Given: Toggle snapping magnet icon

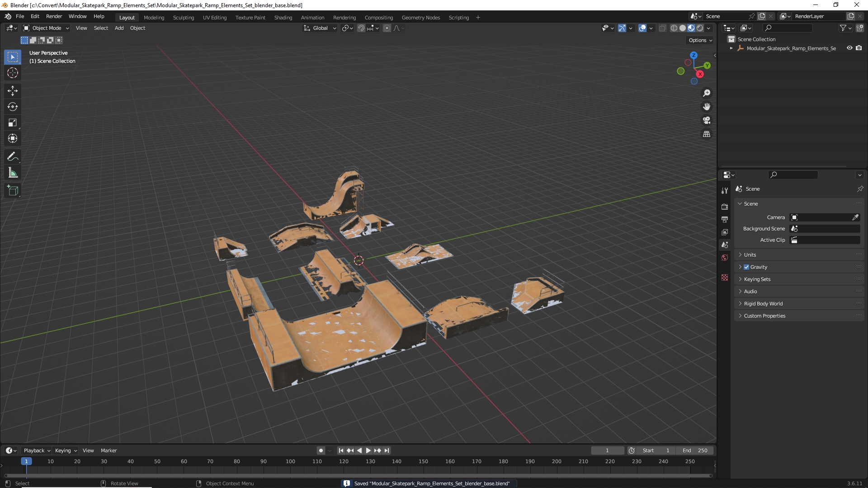Looking at the screenshot, I should coord(361,28).
